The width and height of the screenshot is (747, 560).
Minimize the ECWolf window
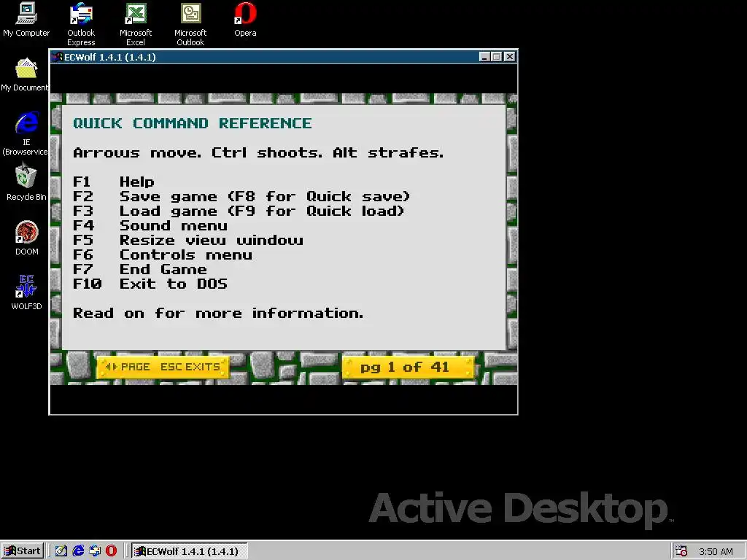click(484, 57)
